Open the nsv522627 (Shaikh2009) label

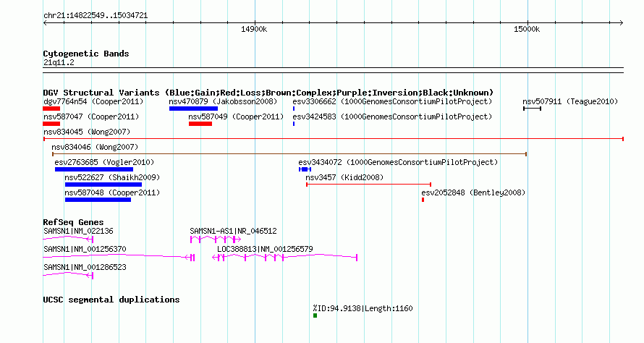click(x=112, y=177)
